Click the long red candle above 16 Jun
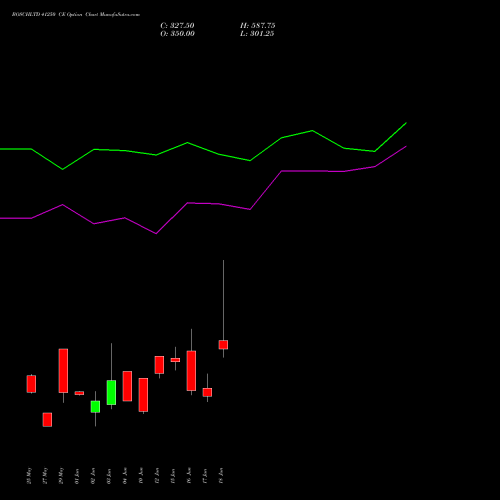Viewport: 500px width, 500px height. (x=191, y=371)
